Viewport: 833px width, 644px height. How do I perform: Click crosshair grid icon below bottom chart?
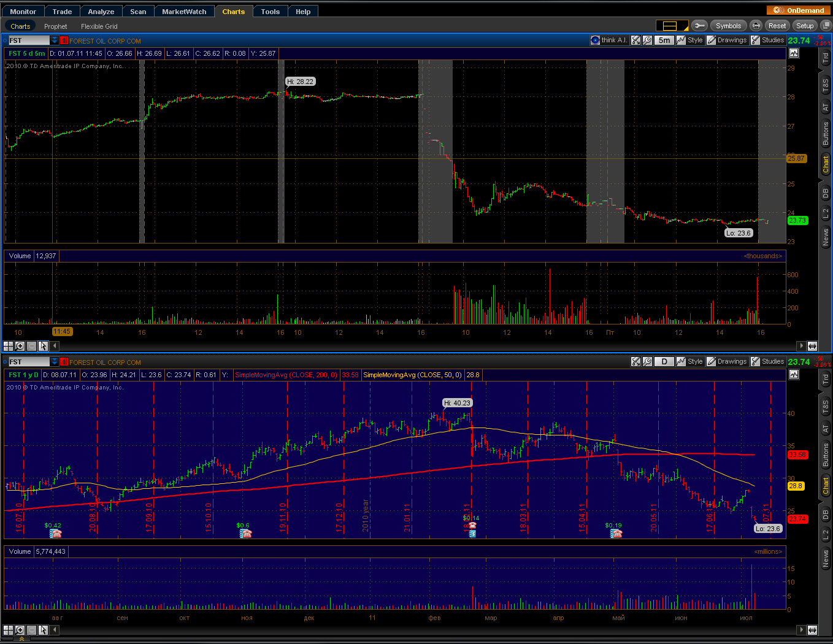(x=9, y=630)
